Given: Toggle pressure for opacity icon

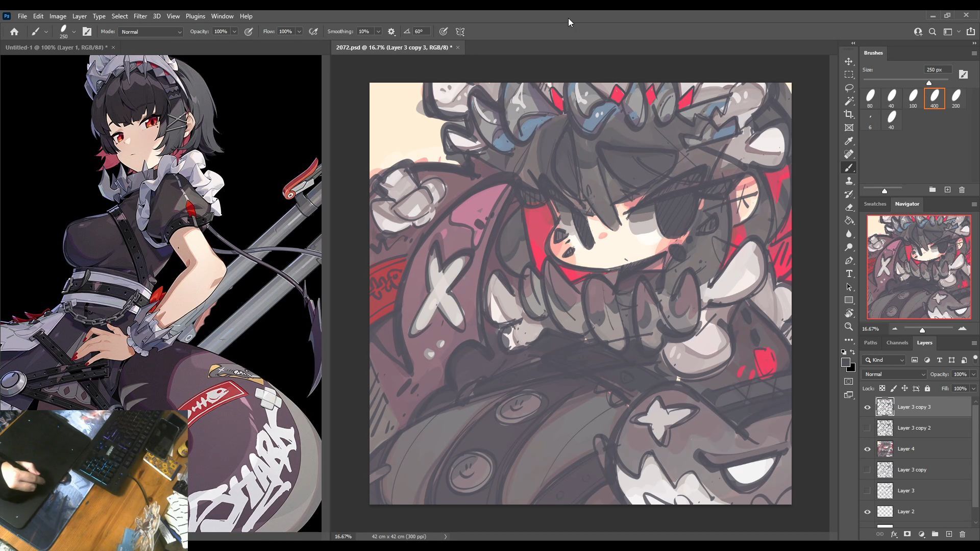Looking at the screenshot, I should 249,32.
